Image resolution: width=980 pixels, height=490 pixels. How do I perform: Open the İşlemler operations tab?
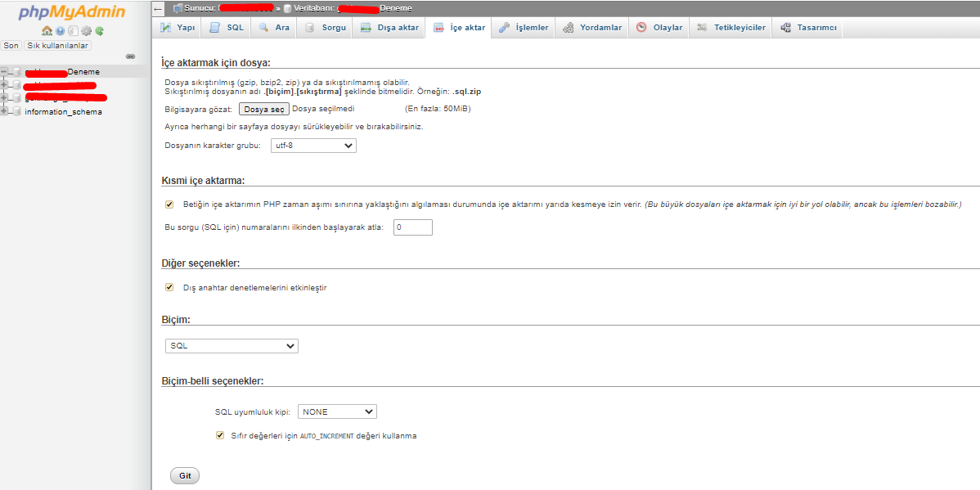[523, 28]
